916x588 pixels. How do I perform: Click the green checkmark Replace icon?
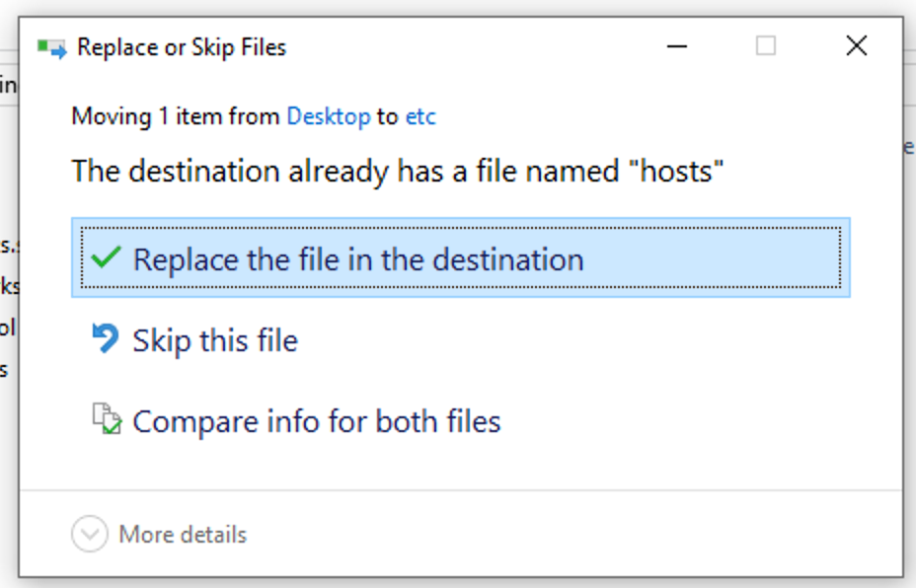tap(105, 258)
